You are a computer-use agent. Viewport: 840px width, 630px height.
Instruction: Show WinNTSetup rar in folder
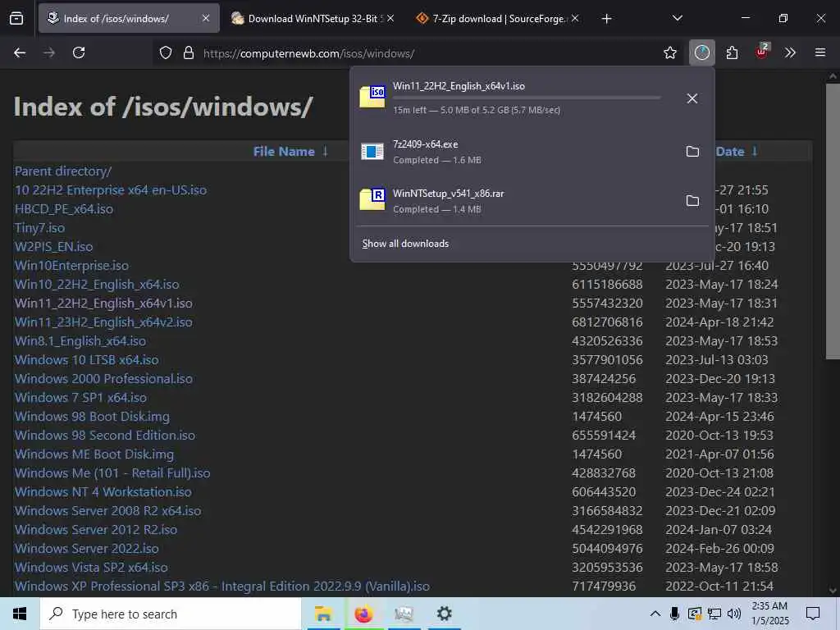click(692, 201)
